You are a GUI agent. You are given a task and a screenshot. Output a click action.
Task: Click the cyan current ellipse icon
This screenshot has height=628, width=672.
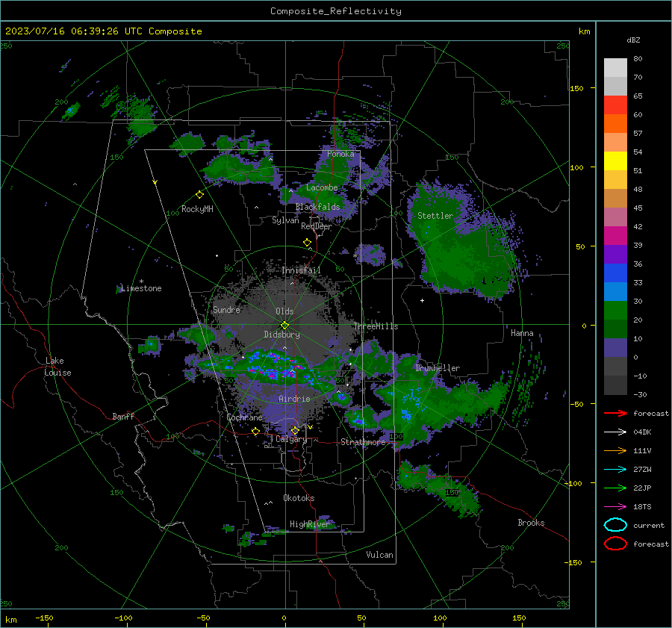coord(615,525)
